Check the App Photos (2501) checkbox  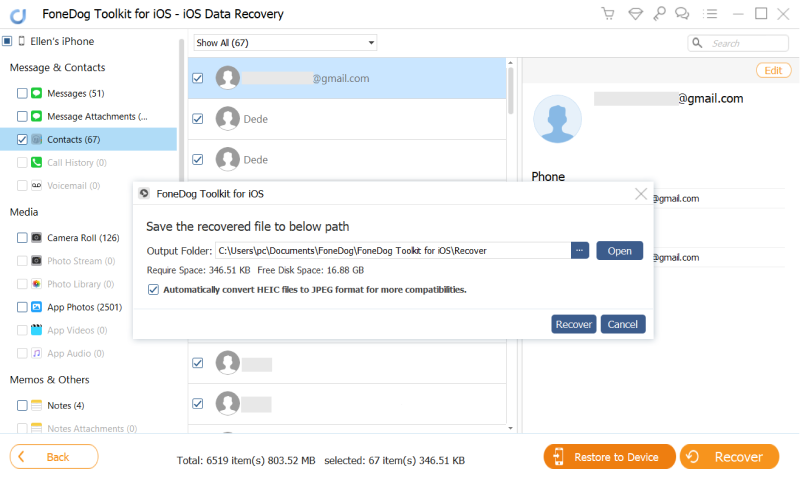click(22, 307)
